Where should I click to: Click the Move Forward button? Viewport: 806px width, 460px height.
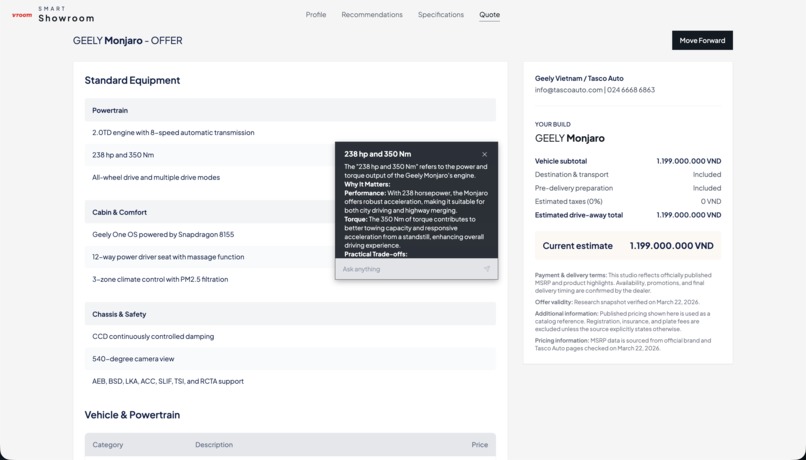tap(702, 40)
